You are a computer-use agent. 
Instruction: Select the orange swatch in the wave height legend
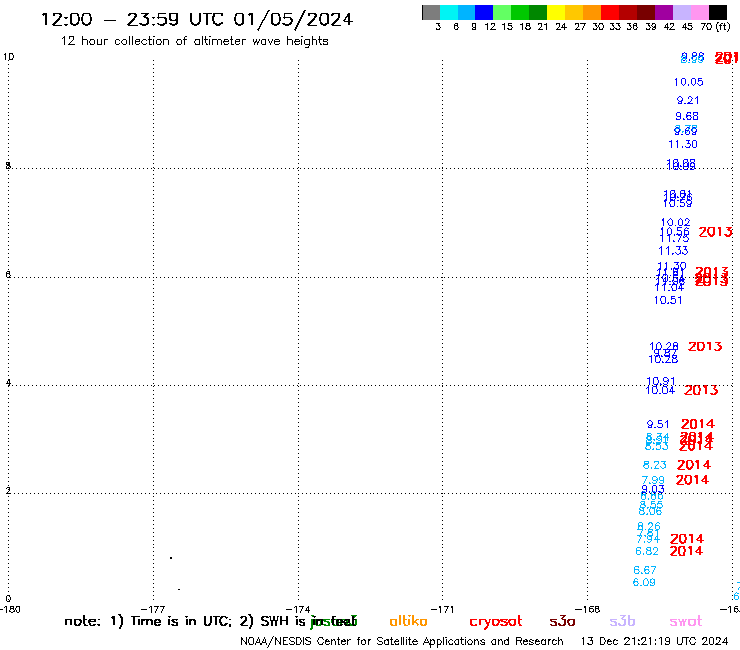[x=592, y=12]
